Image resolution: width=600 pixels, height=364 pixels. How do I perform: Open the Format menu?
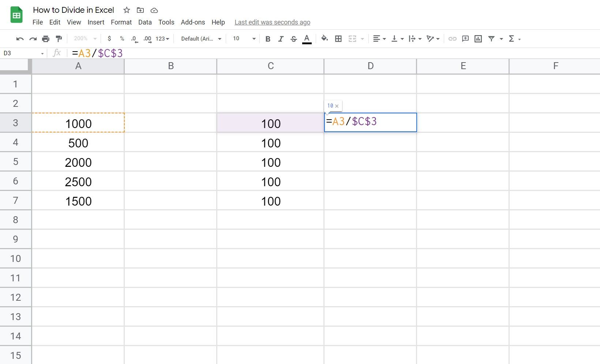pos(121,22)
